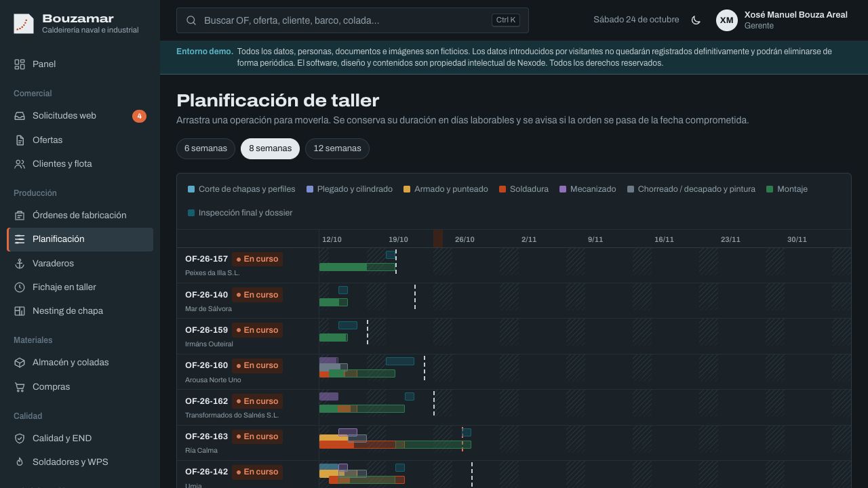Click the Ctrl K shortcut hint
This screenshot has width=868, height=488.
point(506,20)
